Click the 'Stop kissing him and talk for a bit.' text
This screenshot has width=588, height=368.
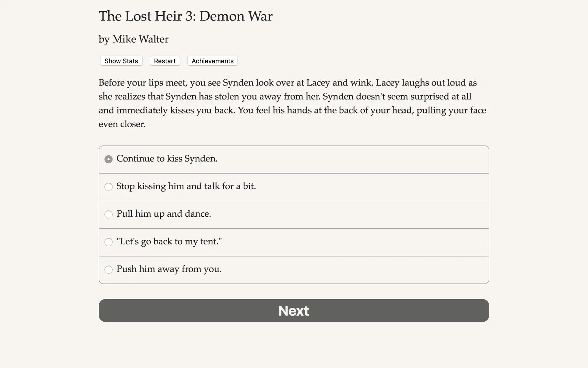(186, 186)
